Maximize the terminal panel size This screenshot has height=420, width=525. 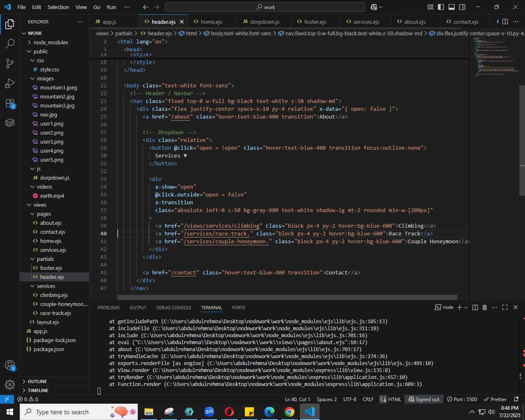505,307
